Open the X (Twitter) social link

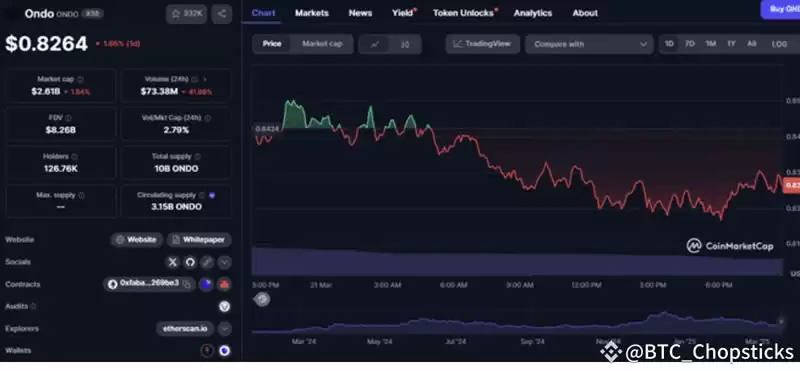point(173,262)
